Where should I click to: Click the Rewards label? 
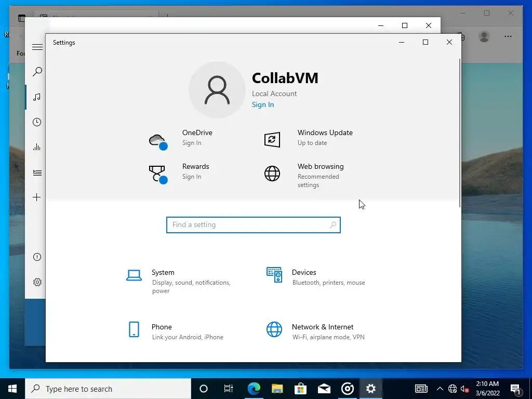(196, 167)
